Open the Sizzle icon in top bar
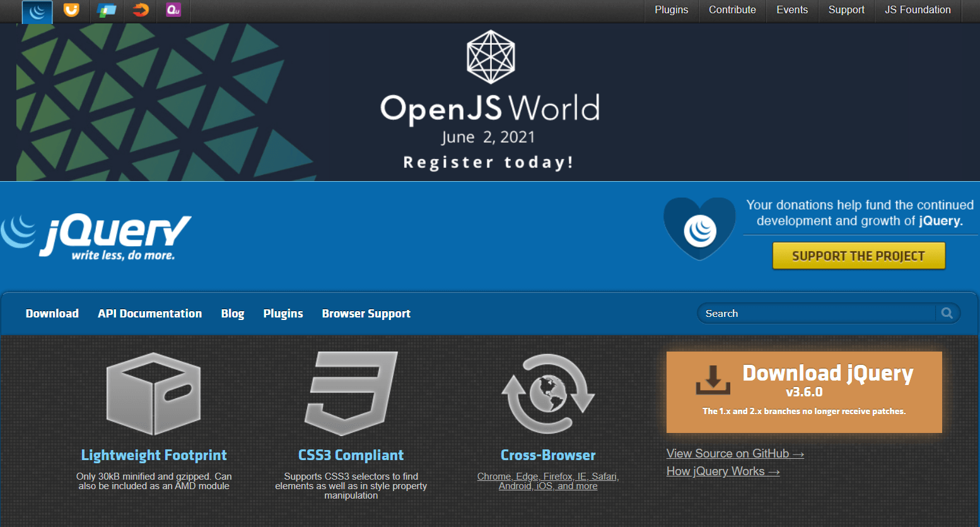Screen dimensions: 980x527 [140, 10]
